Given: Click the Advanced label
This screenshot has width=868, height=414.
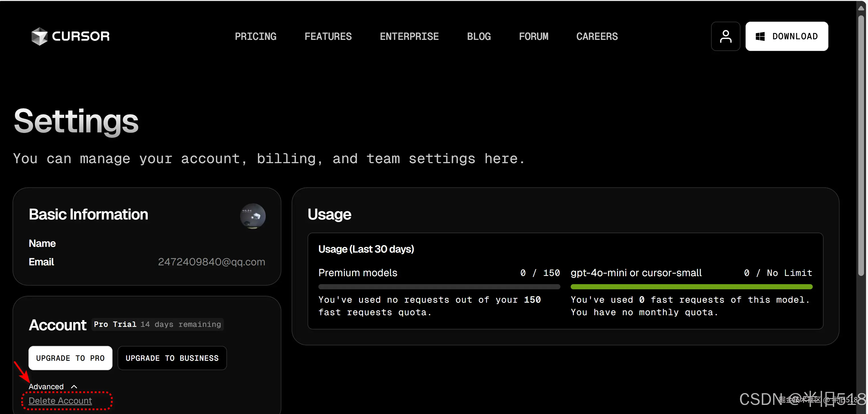Looking at the screenshot, I should pyautogui.click(x=46, y=386).
